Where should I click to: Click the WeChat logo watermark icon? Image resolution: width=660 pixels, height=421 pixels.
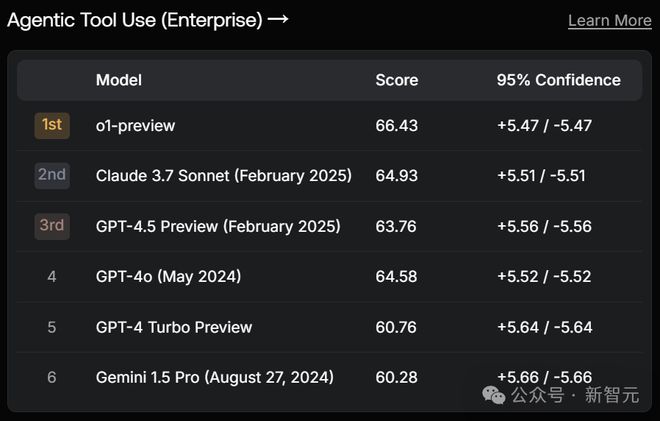coord(494,394)
